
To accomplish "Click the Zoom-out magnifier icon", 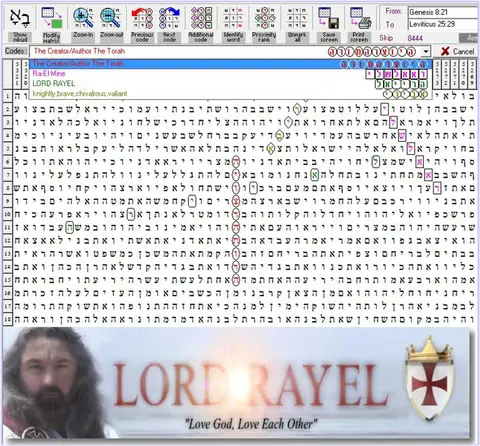I will click(x=111, y=18).
